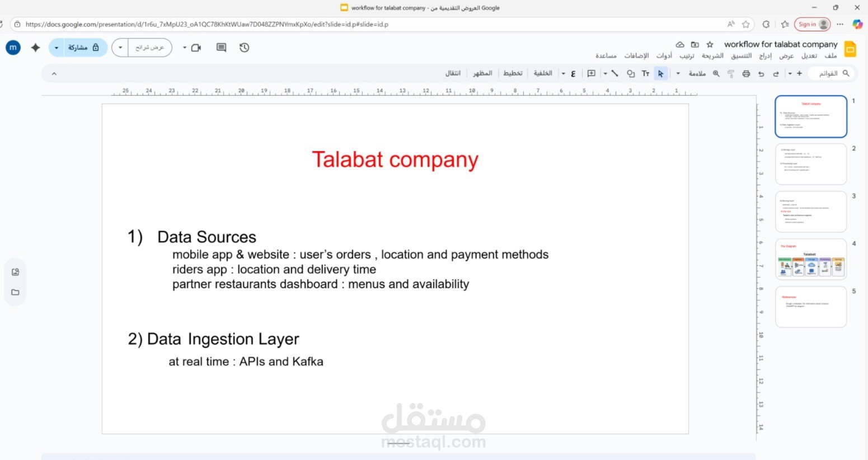Viewport: 868px width, 460px height.
Task: Click the تخطيط layout button
Action: point(513,73)
